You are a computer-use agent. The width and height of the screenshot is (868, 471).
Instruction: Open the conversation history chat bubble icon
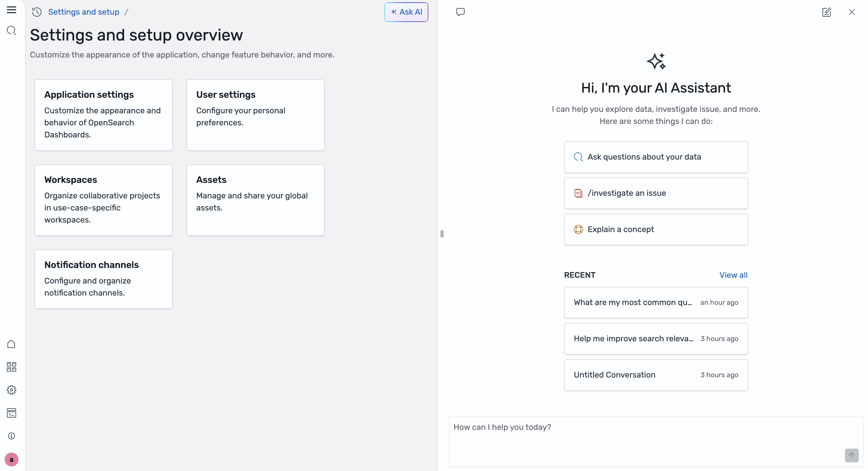pos(460,12)
